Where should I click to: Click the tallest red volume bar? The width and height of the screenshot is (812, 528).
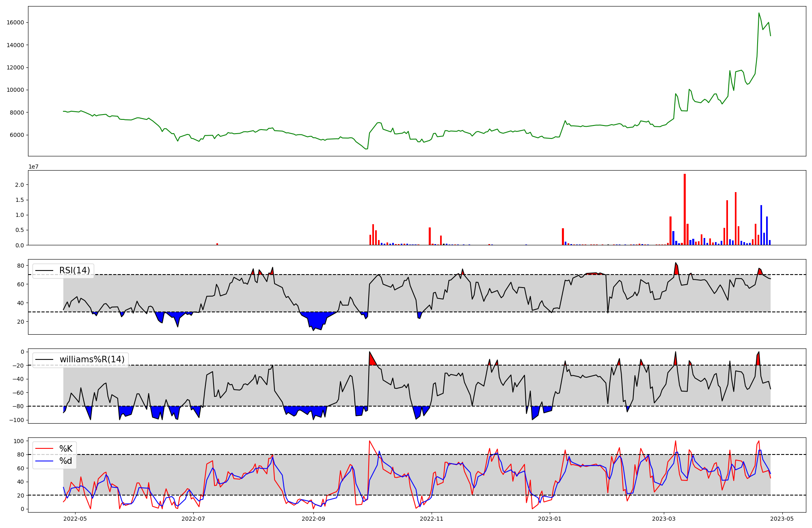click(x=685, y=209)
